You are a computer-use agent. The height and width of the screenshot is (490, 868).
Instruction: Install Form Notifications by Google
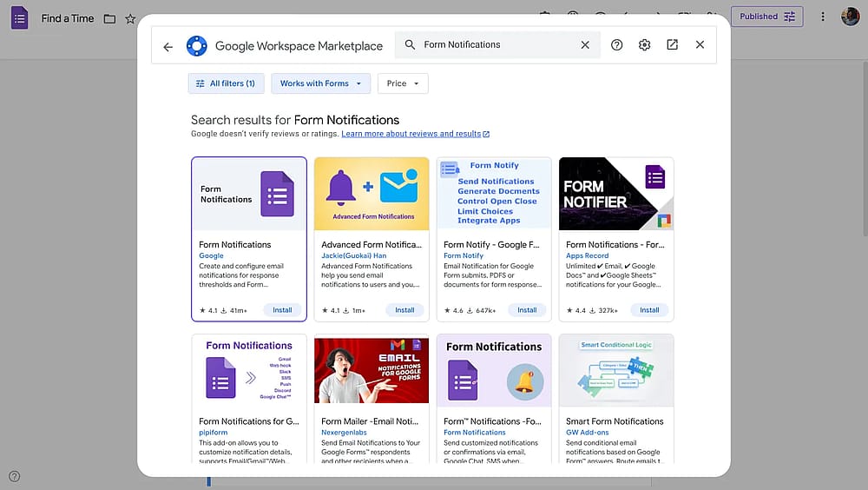pos(282,310)
